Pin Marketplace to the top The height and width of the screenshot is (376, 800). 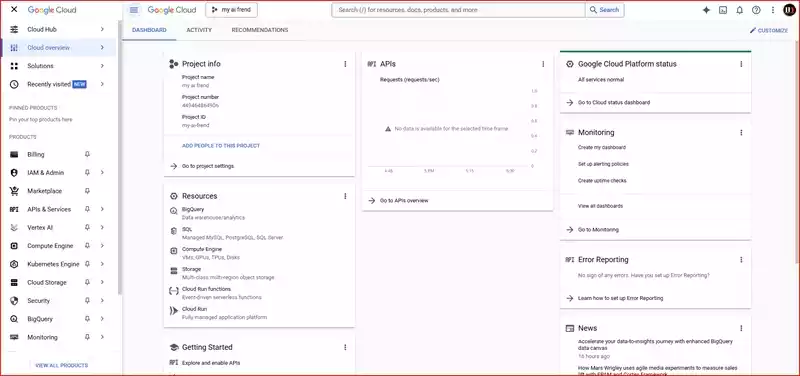[x=87, y=191]
